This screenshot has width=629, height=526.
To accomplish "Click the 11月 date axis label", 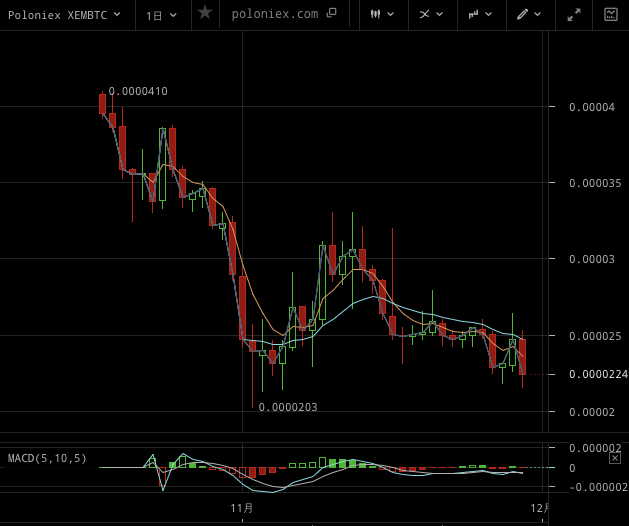I will 242,508.
